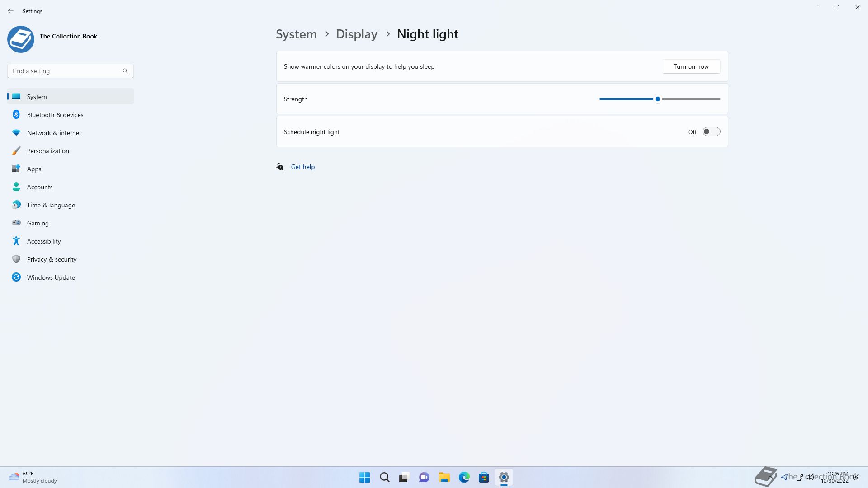Open Personalization settings
This screenshot has height=488, width=868.
click(x=71, y=150)
